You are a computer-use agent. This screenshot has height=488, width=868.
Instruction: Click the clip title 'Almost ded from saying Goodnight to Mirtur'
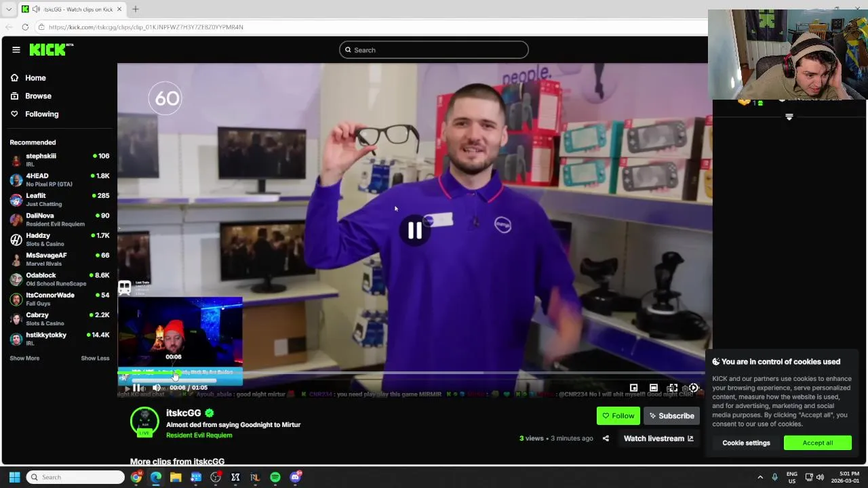(233, 425)
